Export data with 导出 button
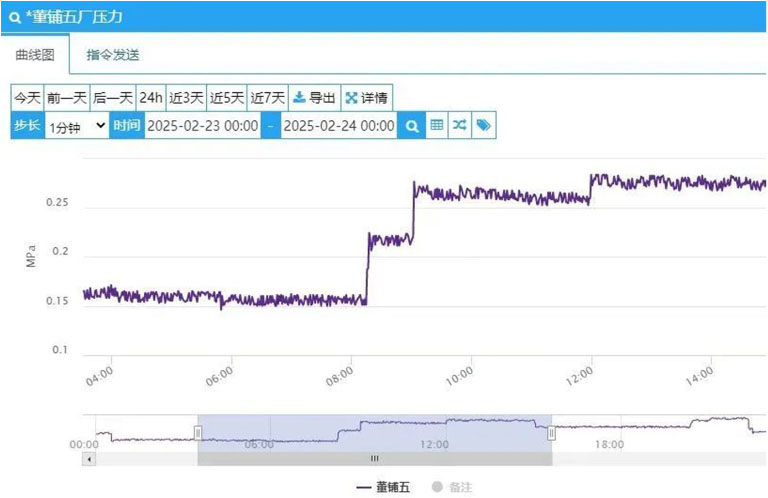 314,97
